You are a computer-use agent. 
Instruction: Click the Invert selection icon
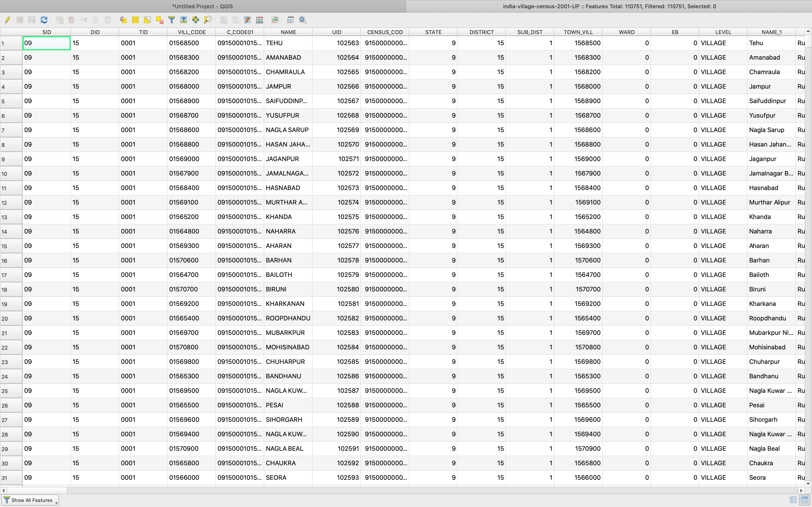[x=147, y=20]
